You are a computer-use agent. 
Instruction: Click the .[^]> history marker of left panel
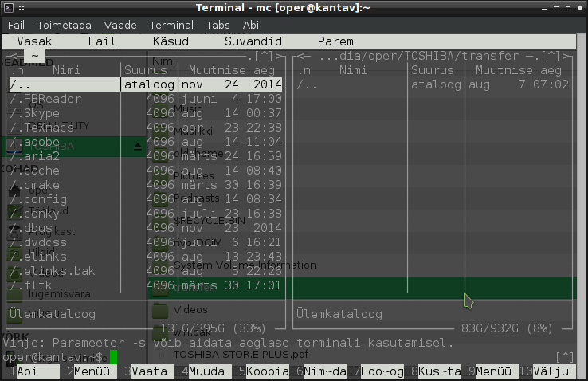266,56
